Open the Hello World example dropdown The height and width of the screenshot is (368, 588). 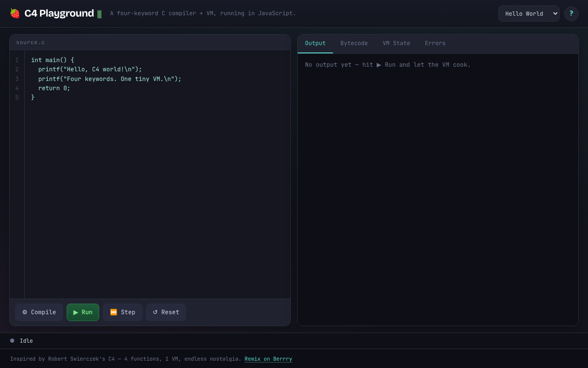click(x=529, y=13)
